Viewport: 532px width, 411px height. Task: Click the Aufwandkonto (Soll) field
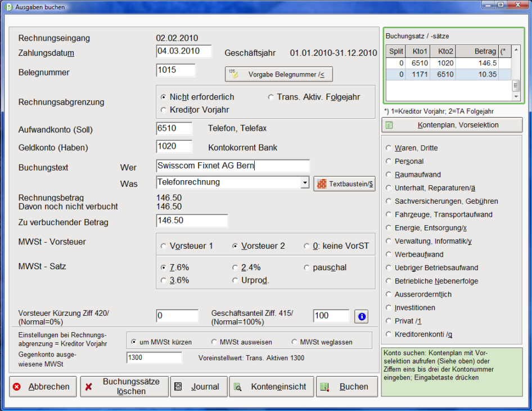click(174, 129)
